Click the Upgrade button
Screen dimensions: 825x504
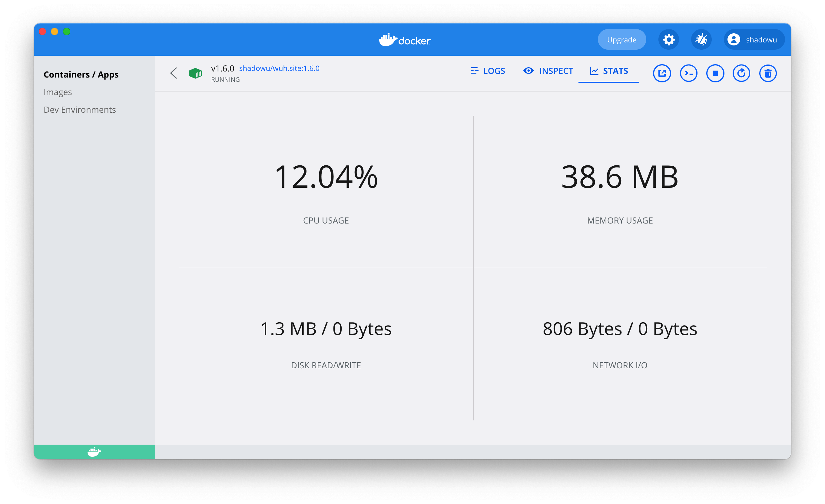[622, 40]
